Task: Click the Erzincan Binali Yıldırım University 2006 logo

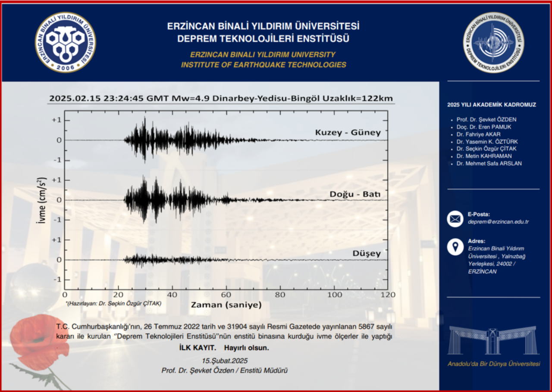Action: coord(66,42)
